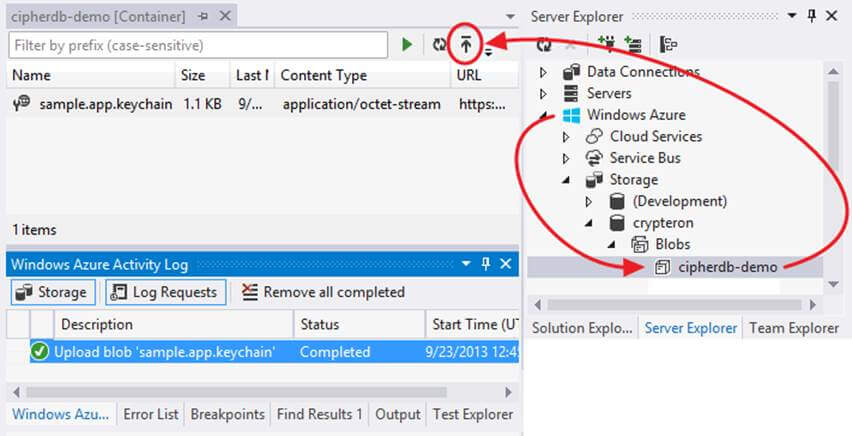Screen dimensions: 852x436
Task: Switch to the Error List tab
Action: [152, 414]
